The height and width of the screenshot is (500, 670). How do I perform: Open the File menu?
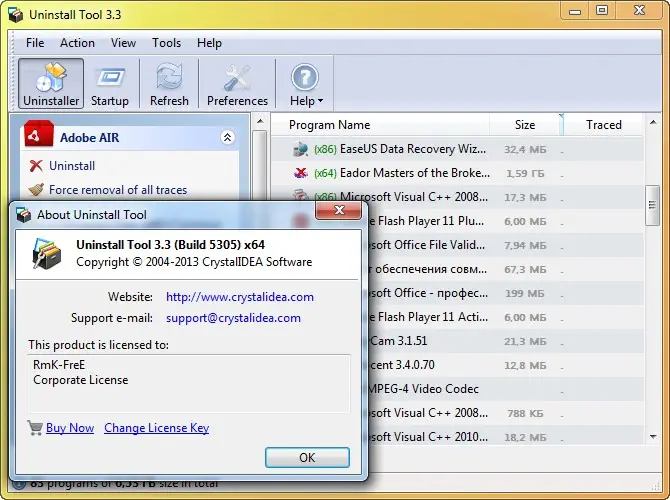35,43
